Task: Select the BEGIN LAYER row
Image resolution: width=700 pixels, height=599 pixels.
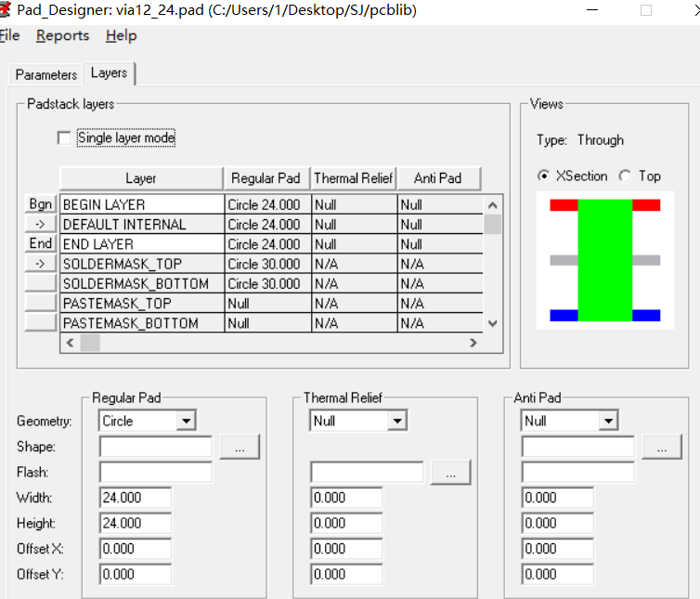Action: tap(271, 204)
